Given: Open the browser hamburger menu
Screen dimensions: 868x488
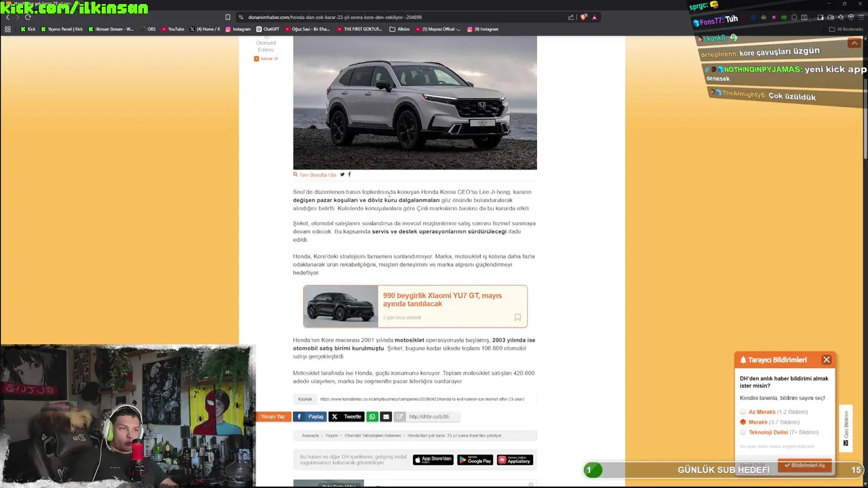Looking at the screenshot, I should 861,17.
